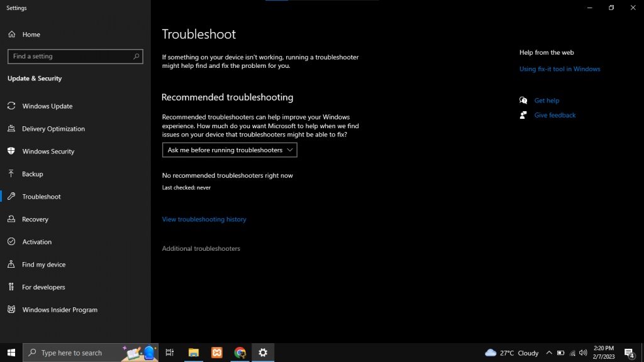Click the search magnifier in Find a setting

point(136,56)
